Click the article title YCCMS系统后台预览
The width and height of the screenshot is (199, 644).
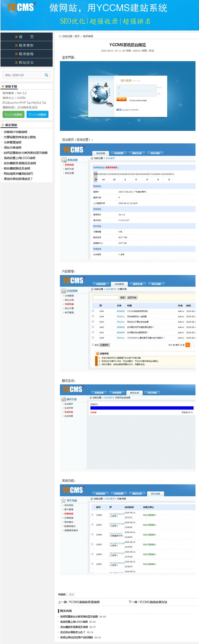(x=128, y=45)
